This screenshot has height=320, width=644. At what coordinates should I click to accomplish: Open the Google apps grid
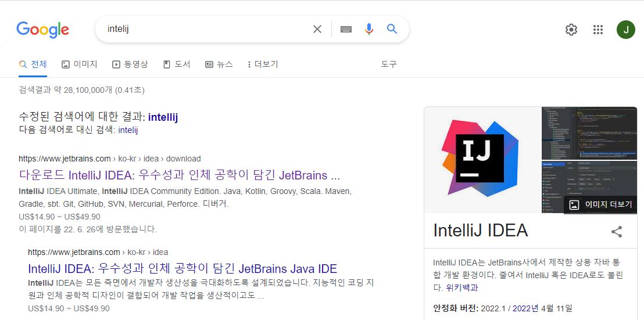pos(598,30)
